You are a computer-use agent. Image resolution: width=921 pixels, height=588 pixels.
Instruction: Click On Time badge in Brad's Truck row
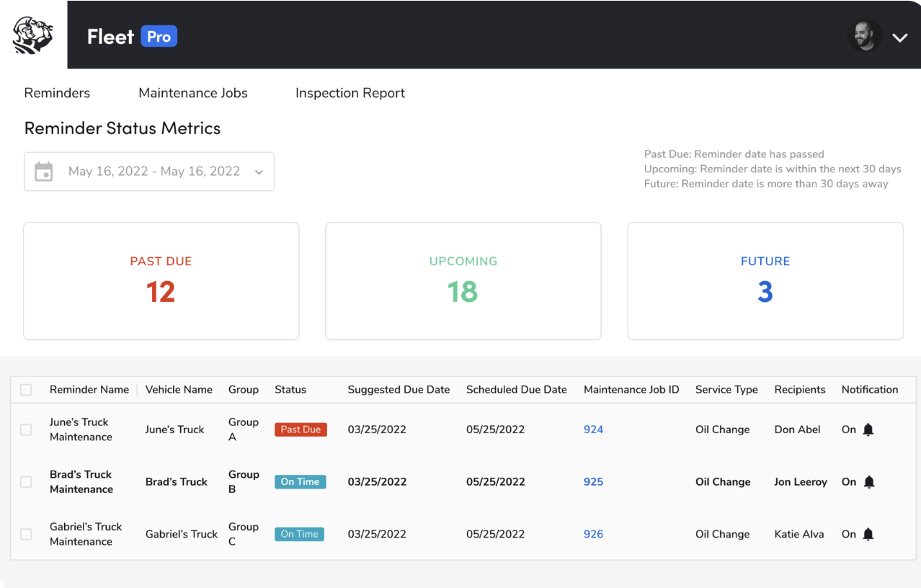tap(301, 482)
